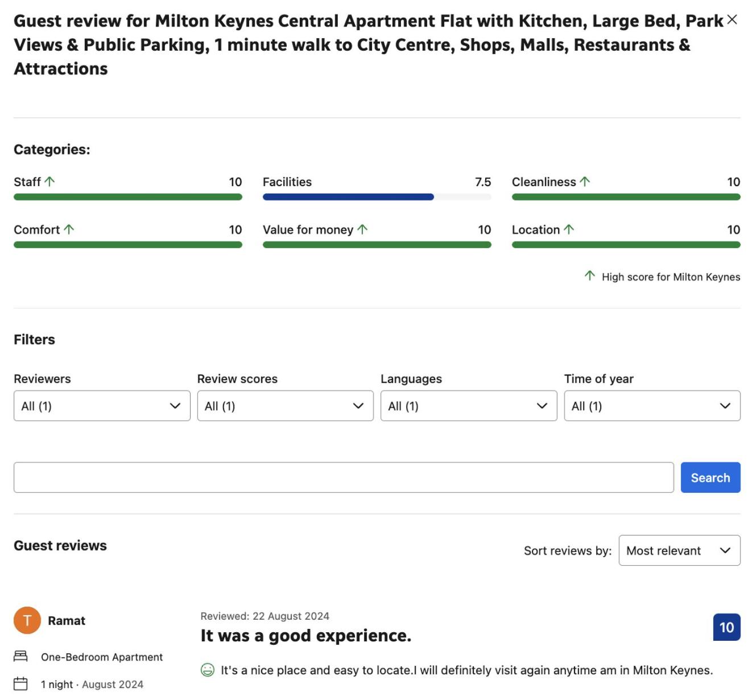Image resolution: width=752 pixels, height=700 pixels.
Task: Click the up arrow next to Location
Action: [x=569, y=229]
